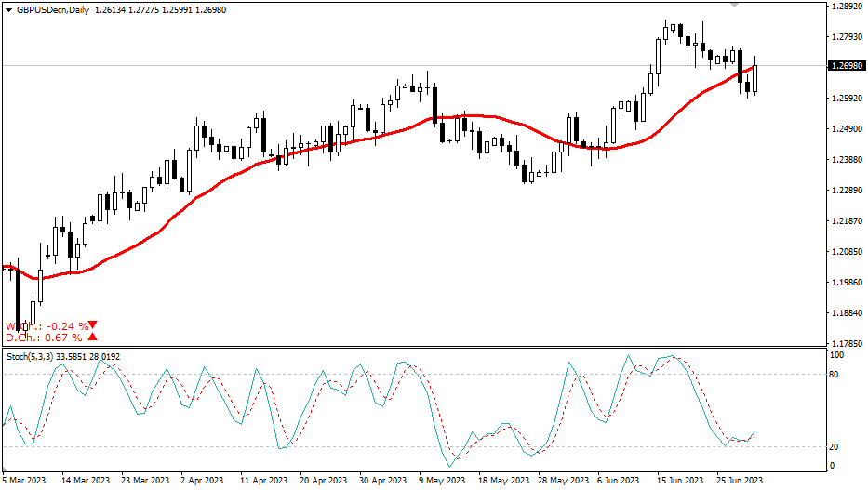Click the 1.28920 price scale label
The height and width of the screenshot is (490, 868).
[845, 7]
